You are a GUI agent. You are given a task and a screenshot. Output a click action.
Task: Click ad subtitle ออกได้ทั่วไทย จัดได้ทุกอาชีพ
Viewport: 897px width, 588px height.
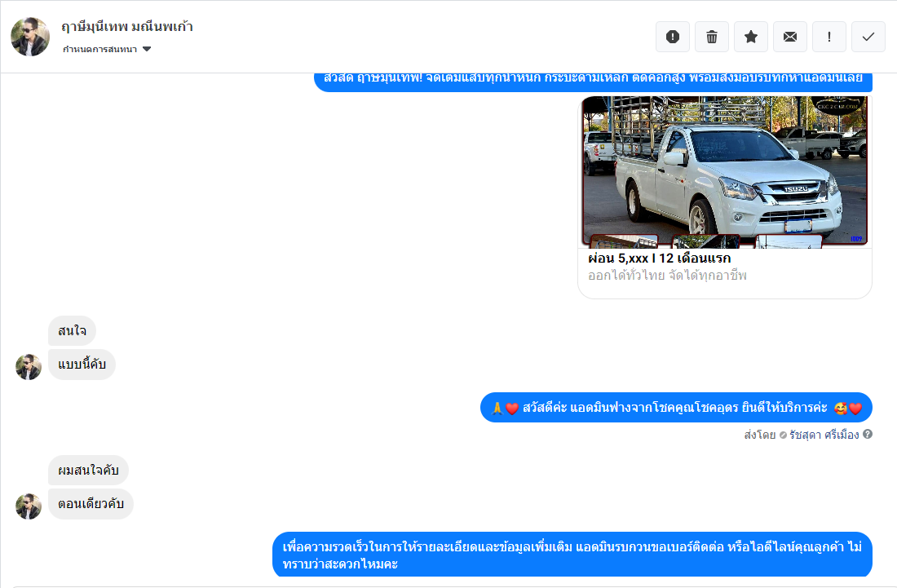tap(667, 276)
